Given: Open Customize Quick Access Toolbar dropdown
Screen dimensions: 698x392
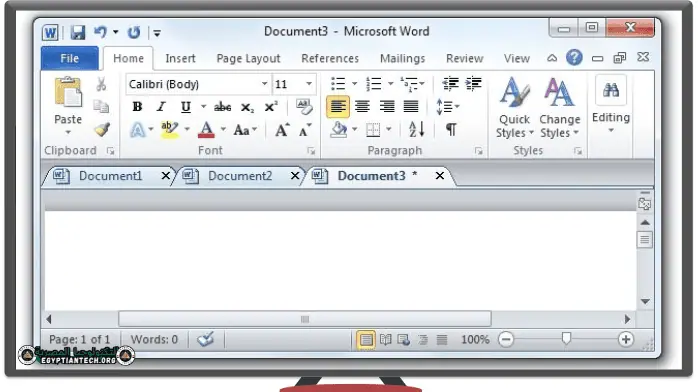Looking at the screenshot, I should coord(157,33).
